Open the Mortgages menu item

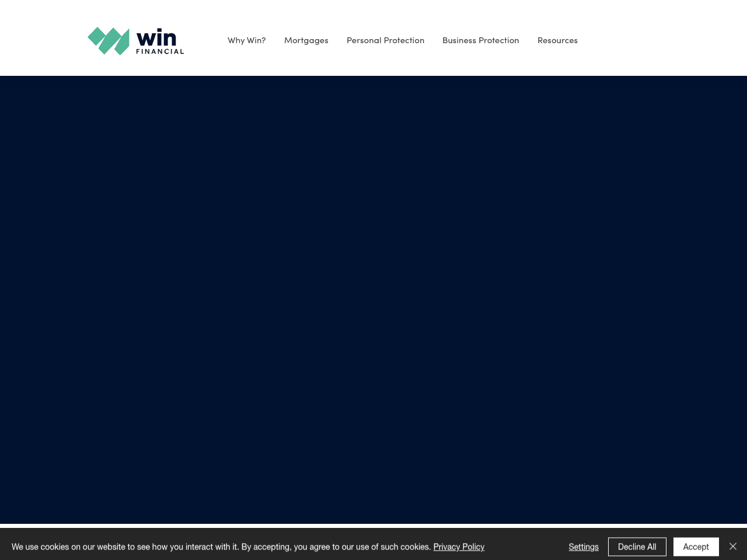click(306, 40)
